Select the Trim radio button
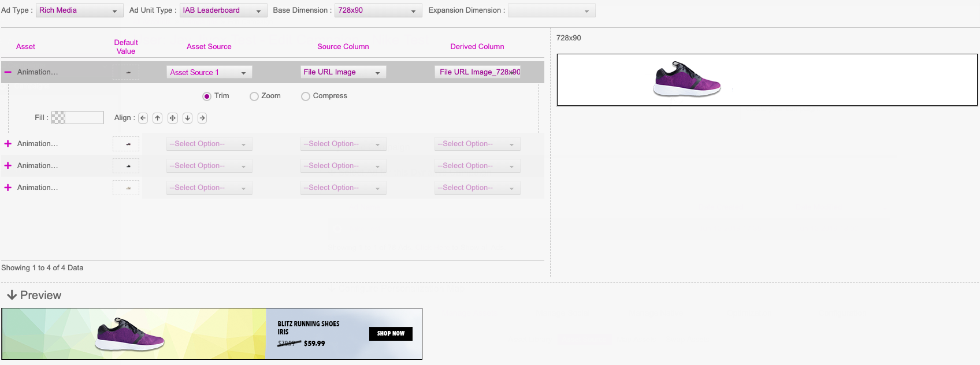This screenshot has width=980, height=365. 207,96
